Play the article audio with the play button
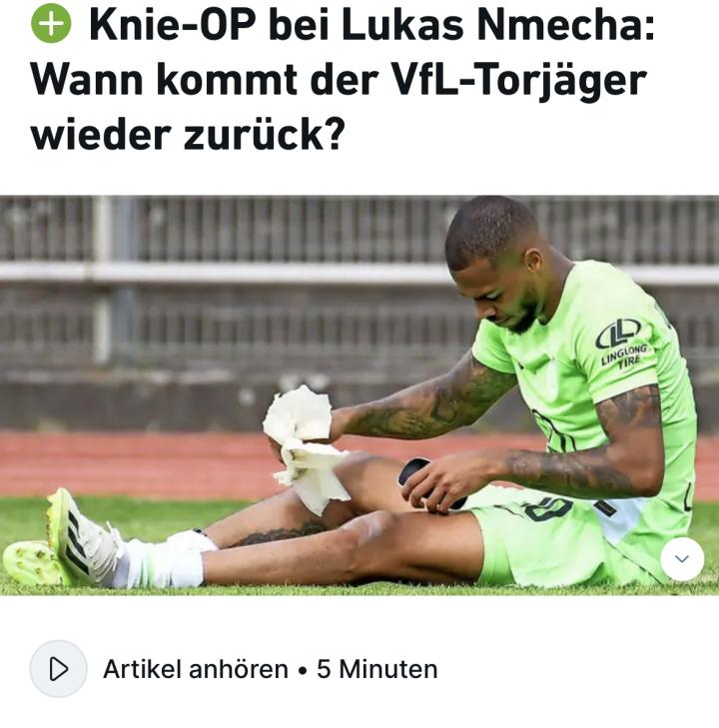Image resolution: width=719 pixels, height=728 pixels. click(x=59, y=669)
